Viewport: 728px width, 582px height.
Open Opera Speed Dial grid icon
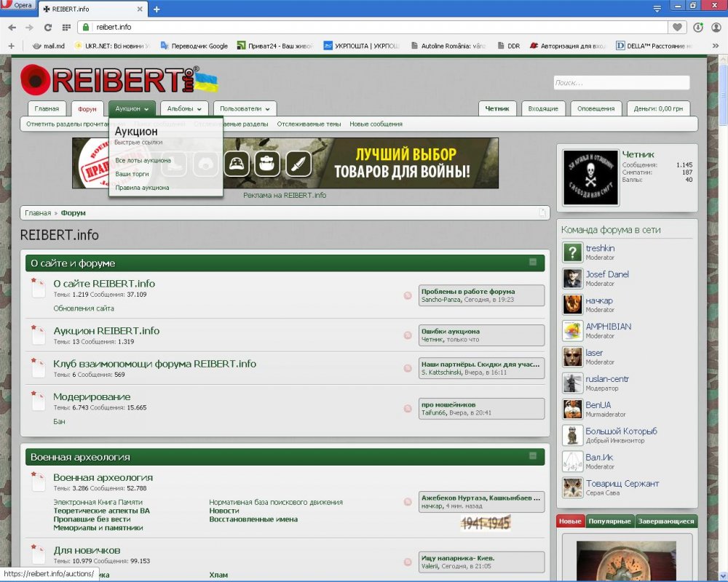66,27
